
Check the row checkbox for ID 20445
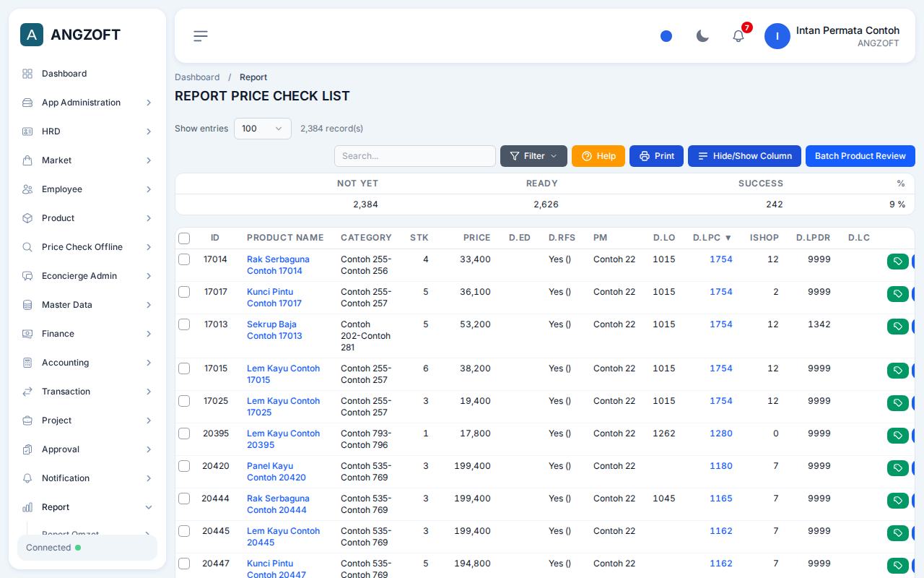point(184,531)
